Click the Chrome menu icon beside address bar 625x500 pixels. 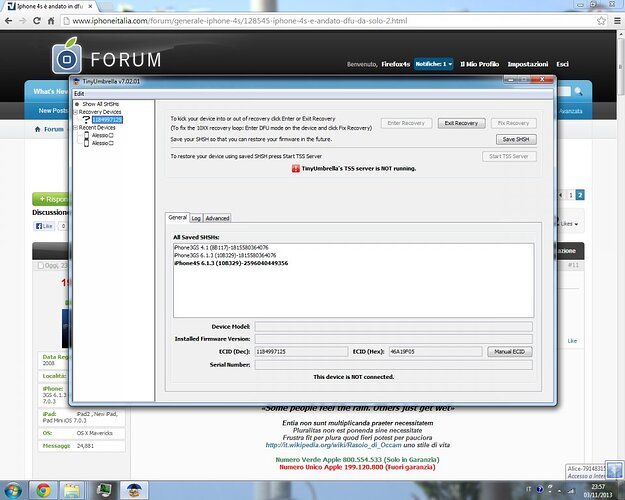614,19
